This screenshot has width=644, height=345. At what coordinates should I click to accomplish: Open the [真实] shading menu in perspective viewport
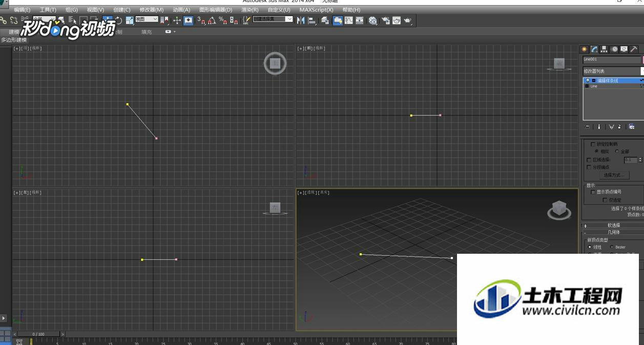click(x=324, y=192)
